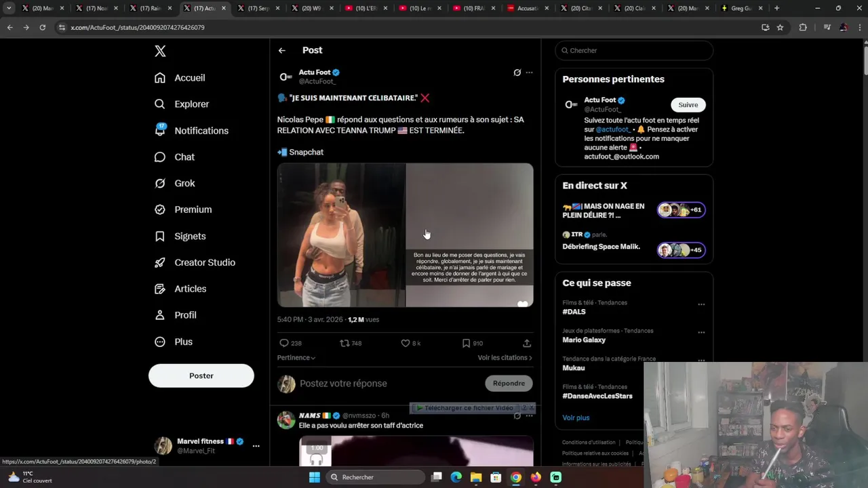Image resolution: width=868 pixels, height=488 pixels.
Task: Click Voir plus under trends
Action: 576,418
